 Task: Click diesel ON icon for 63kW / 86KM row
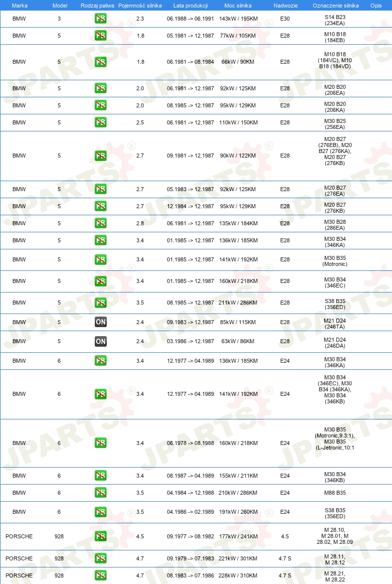(101, 341)
